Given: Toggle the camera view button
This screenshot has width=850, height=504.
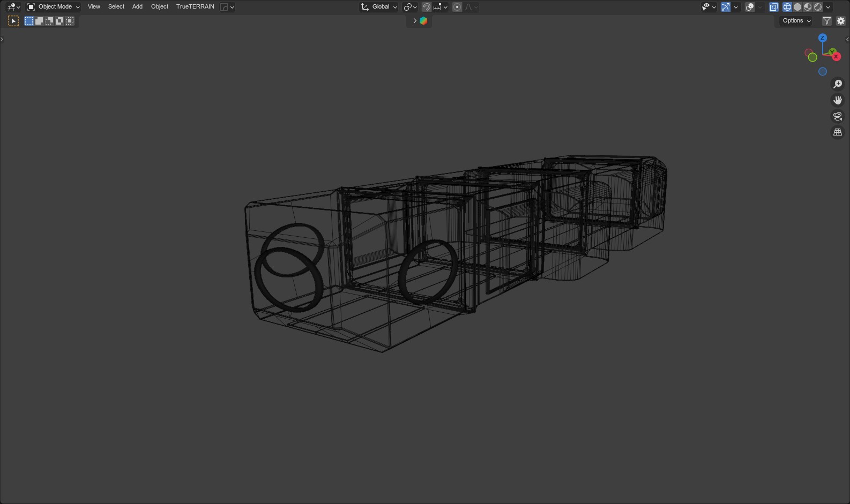Looking at the screenshot, I should point(838,116).
